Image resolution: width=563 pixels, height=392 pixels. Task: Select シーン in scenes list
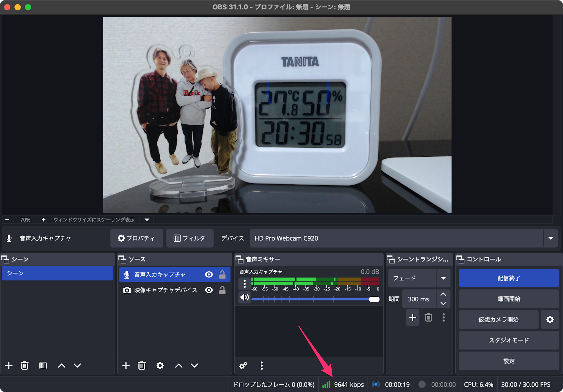coord(57,273)
